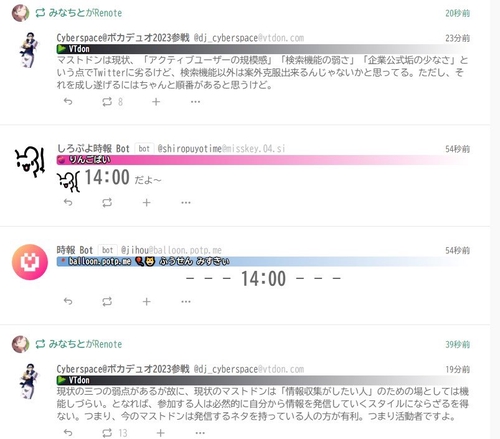The height and width of the screenshot is (439, 500).
Task: Open more options on first Cyberspace note
Action: click(195, 102)
